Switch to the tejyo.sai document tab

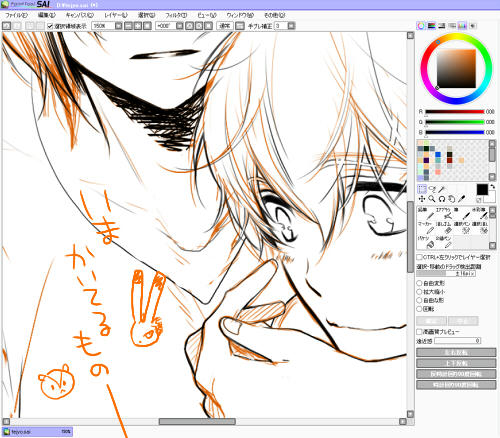[x=37, y=432]
